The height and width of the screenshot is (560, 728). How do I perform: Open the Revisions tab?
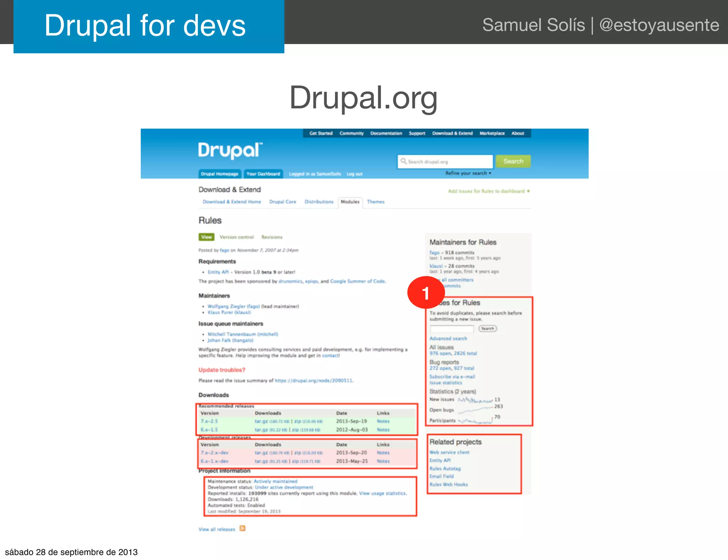pyautogui.click(x=272, y=237)
